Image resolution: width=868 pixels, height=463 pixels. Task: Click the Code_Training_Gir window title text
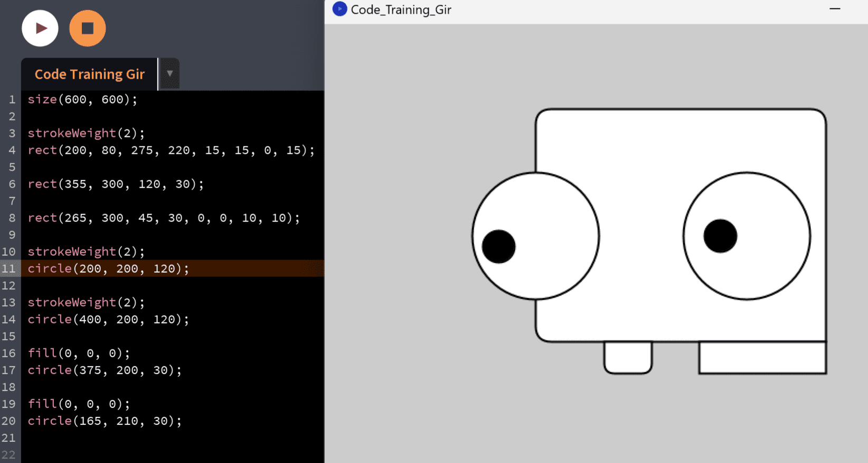[401, 10]
